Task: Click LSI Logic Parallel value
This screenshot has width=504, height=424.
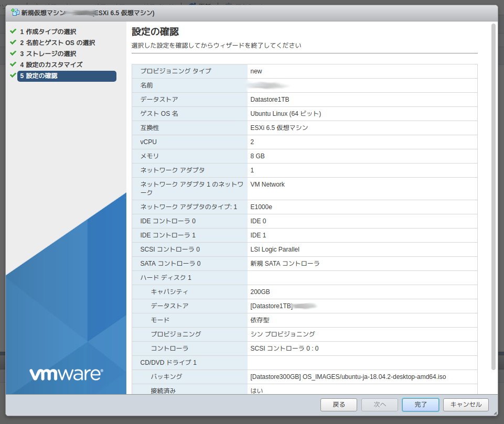Action: tap(275, 249)
